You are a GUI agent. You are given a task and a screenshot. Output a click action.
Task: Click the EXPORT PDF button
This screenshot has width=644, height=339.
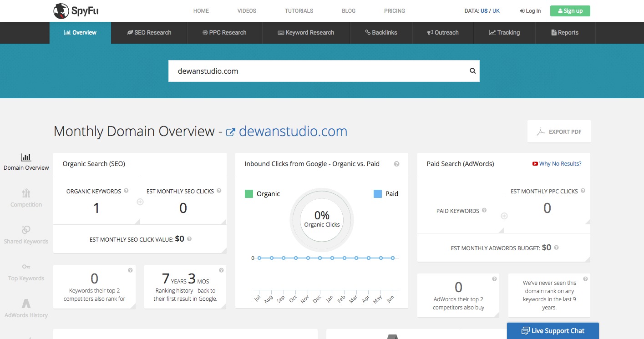pyautogui.click(x=559, y=132)
